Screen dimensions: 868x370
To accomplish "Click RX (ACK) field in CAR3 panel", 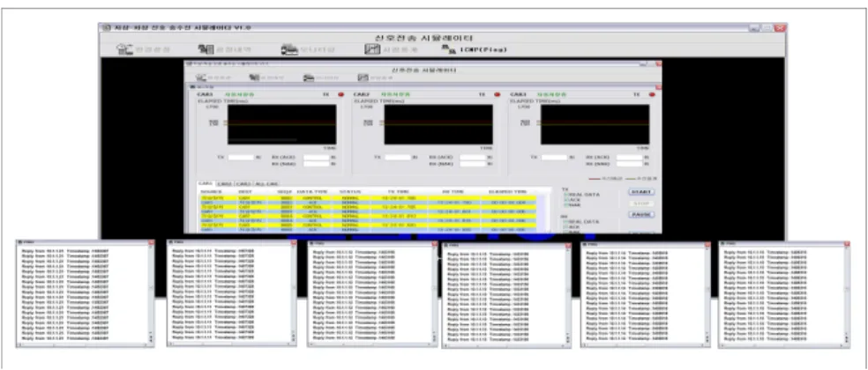I will (630, 157).
